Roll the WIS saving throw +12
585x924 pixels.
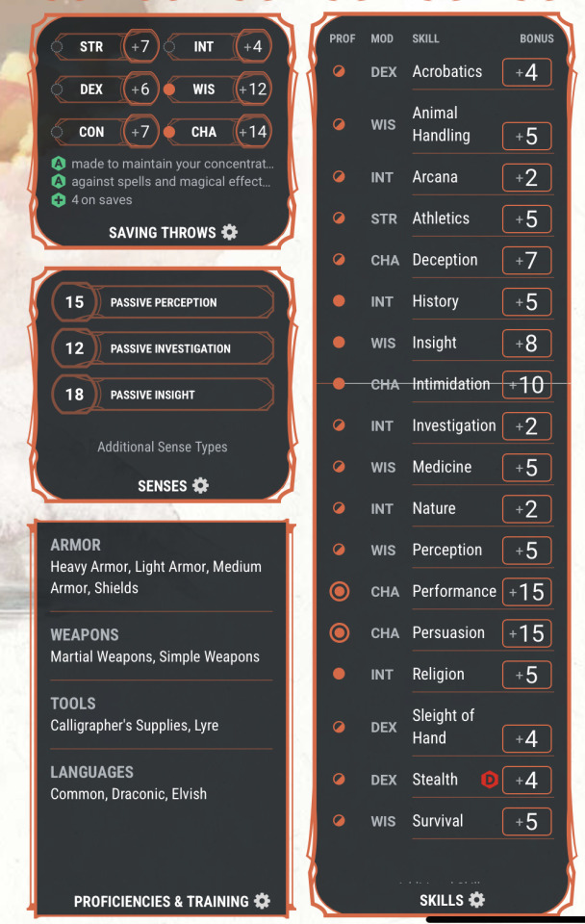click(x=253, y=90)
